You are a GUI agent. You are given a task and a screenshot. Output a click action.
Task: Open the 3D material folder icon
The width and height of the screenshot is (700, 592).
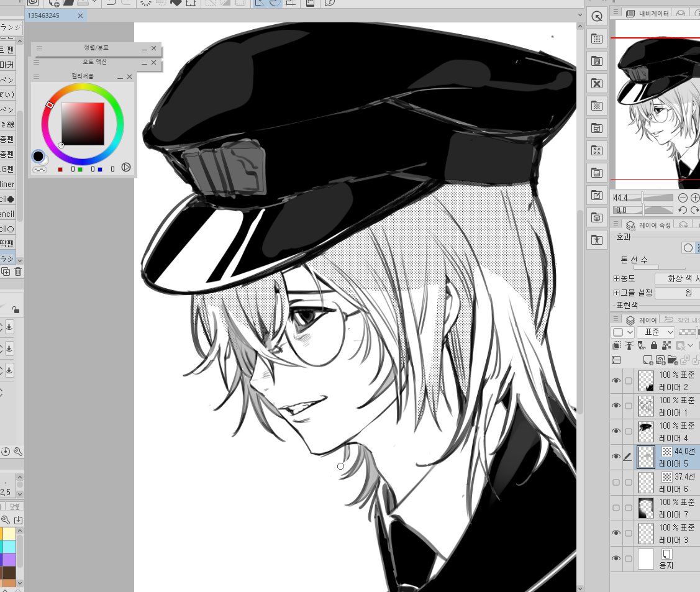597,217
